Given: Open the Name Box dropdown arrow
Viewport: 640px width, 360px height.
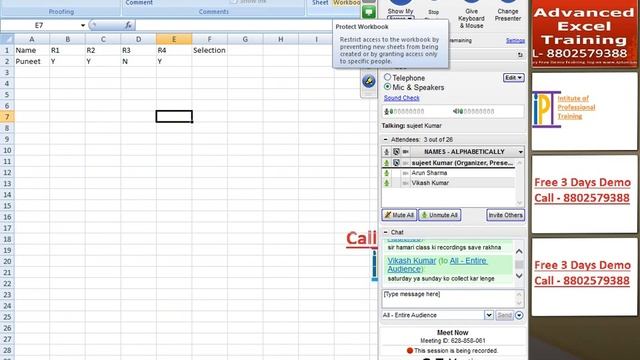Looking at the screenshot, I should click(x=82, y=25).
